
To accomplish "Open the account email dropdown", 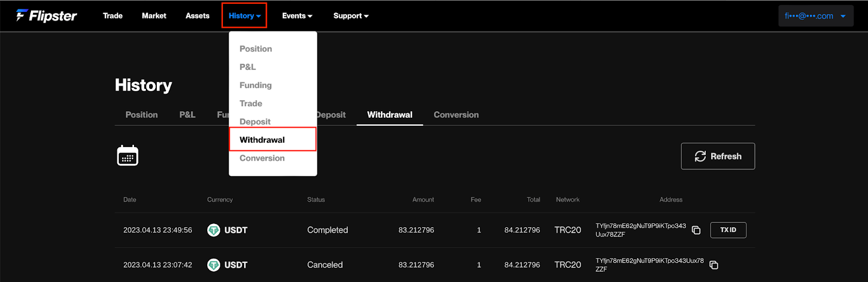I will [816, 16].
